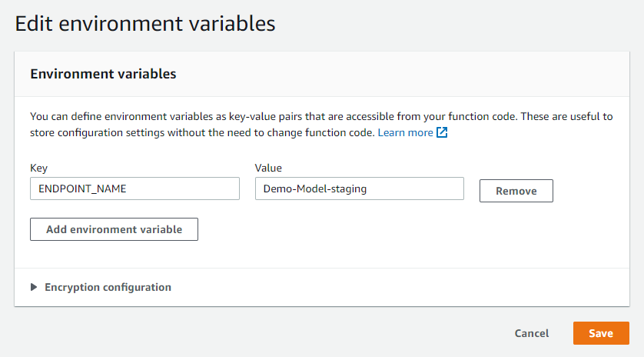Click the Encryption configuration disclosure triangle

(34, 287)
